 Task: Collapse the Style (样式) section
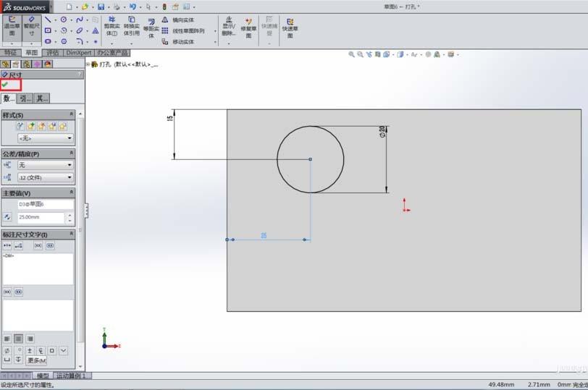point(71,114)
